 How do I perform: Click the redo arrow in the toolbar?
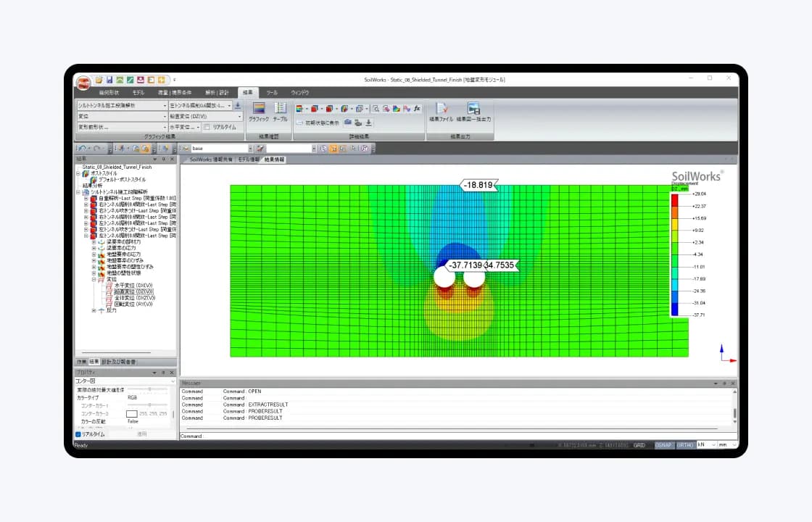coord(97,149)
